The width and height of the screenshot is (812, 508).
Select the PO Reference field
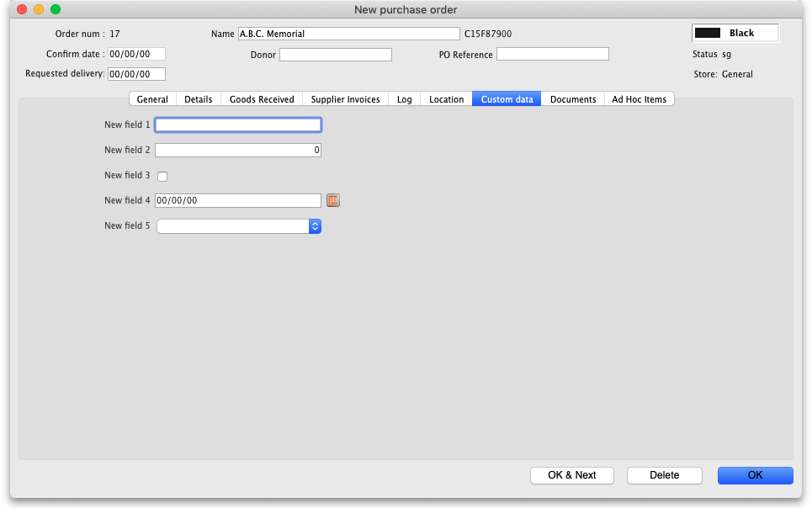[552, 54]
